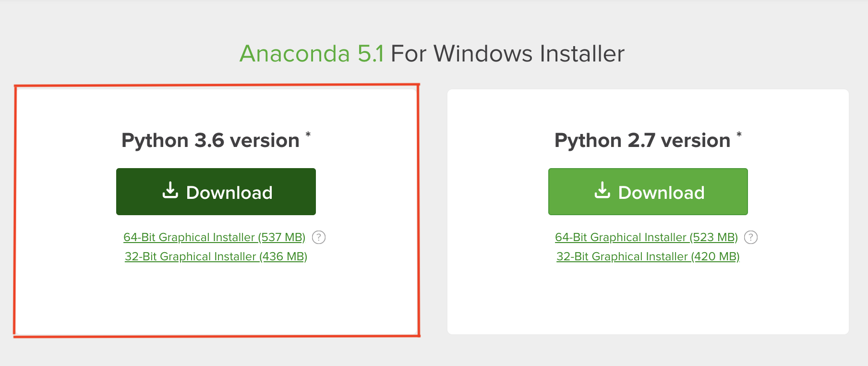Open 32-Bit Graphical Installer (436 MB) link
Viewport: 868px width, 366px height.
[x=216, y=256]
